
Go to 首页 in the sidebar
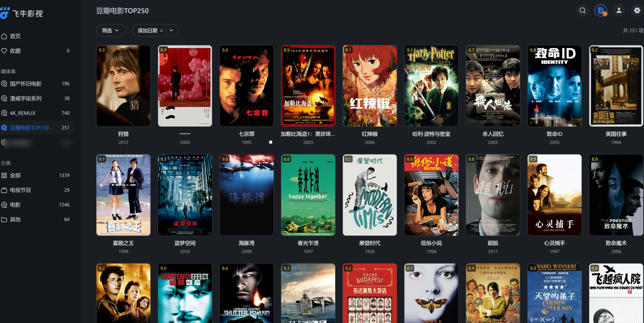(37, 36)
